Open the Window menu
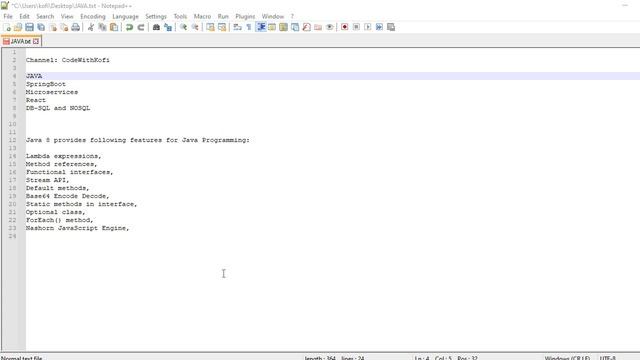 273,16
